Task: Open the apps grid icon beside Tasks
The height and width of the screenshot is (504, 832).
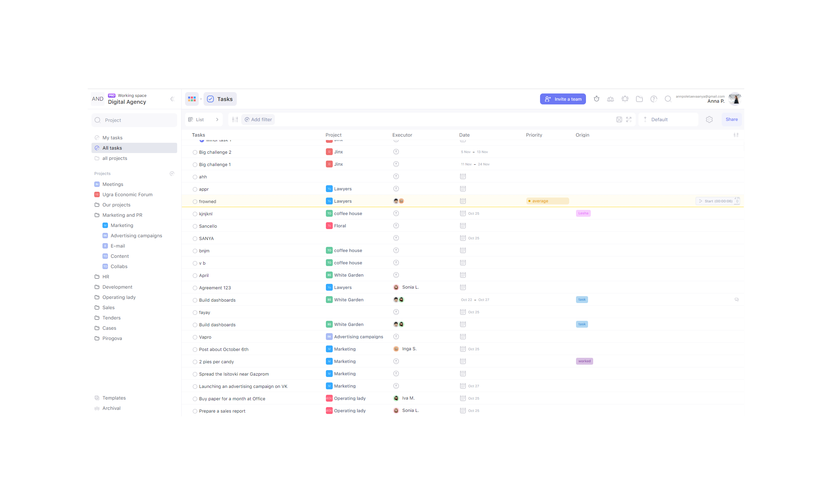Action: 192,99
